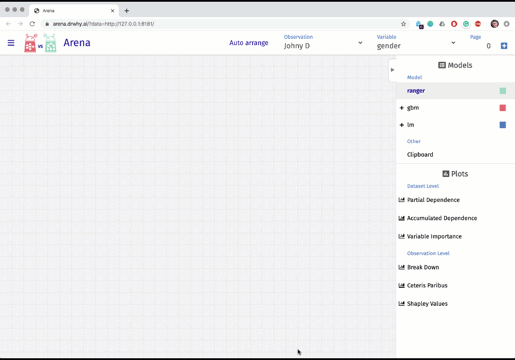Open the hamburger menu icon
The image size is (515, 360).
point(11,43)
